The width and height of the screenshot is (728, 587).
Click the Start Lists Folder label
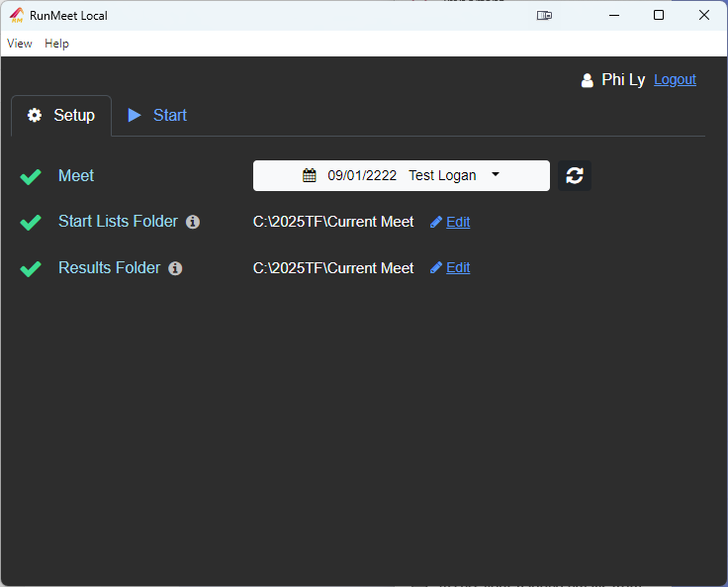click(x=118, y=221)
